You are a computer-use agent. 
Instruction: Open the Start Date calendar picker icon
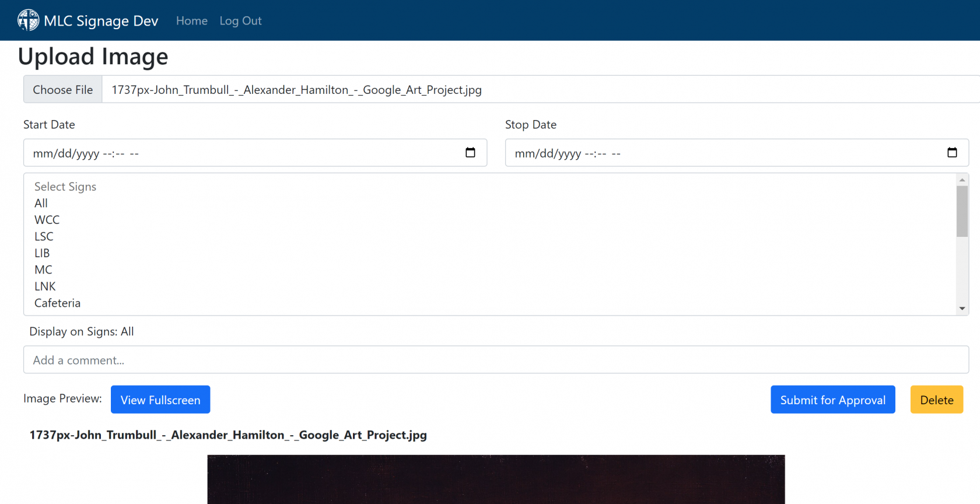(470, 153)
